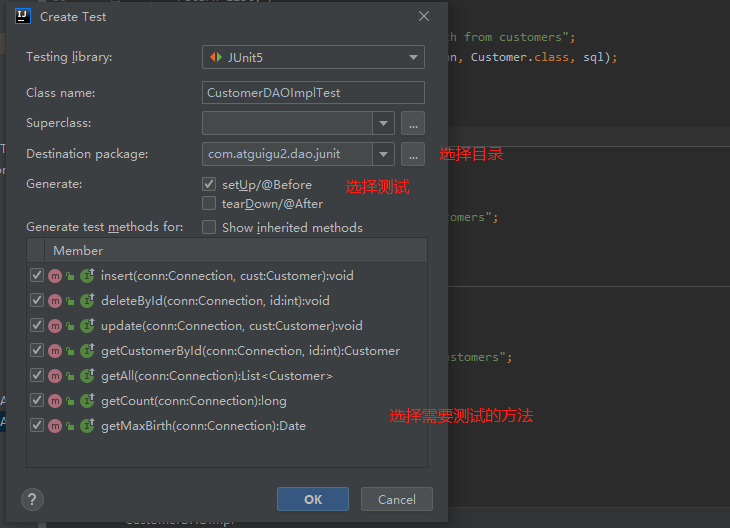Open the Testing library JUnit5 dropdown

tap(313, 57)
